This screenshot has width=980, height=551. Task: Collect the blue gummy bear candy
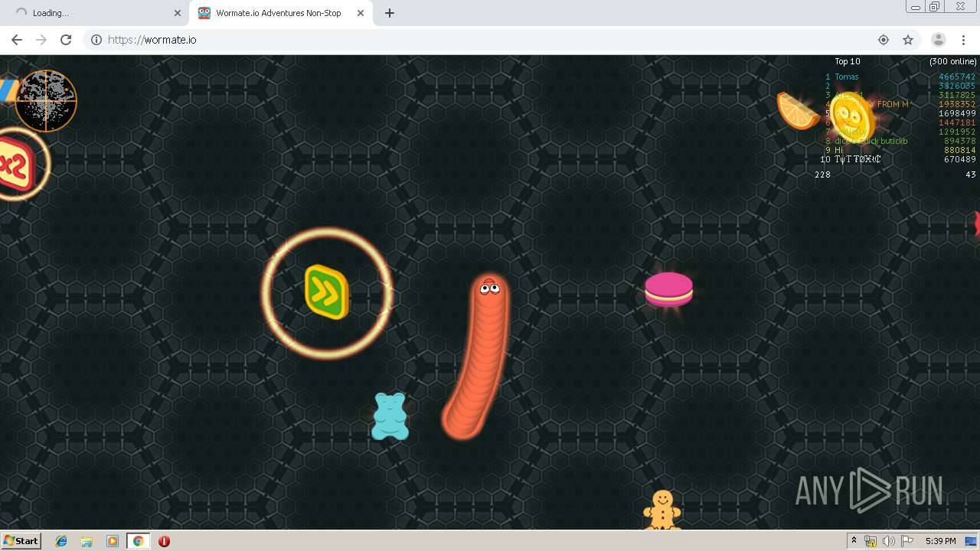pos(390,416)
